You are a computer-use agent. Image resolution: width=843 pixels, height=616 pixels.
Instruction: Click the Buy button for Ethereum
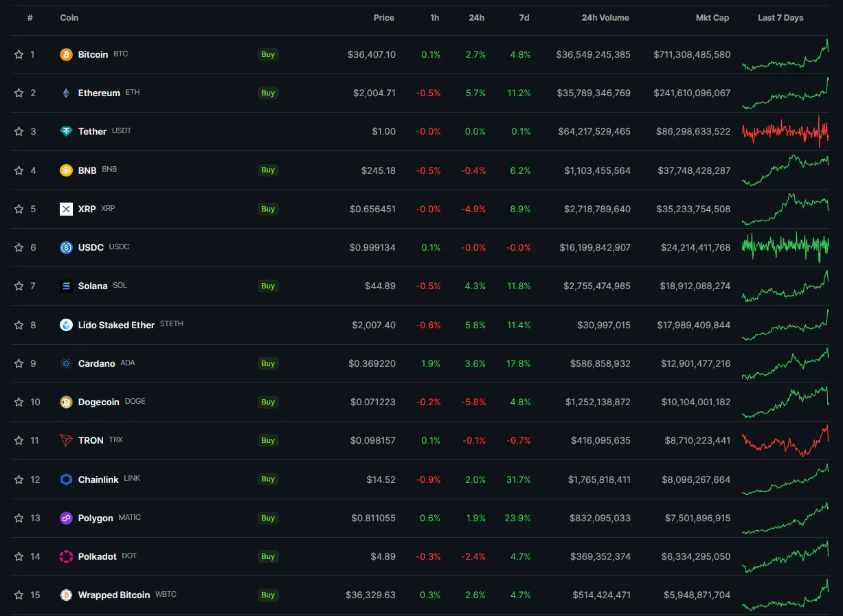point(268,93)
